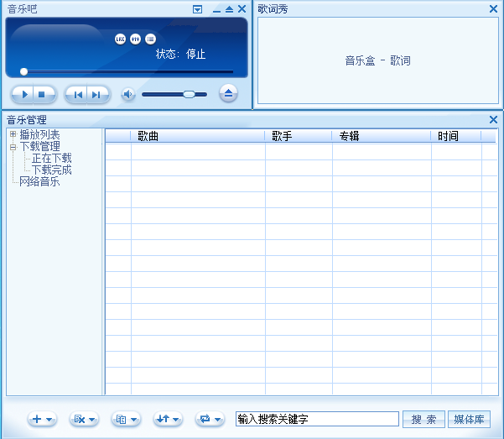Click the playback progress bar knob

[x=23, y=71]
